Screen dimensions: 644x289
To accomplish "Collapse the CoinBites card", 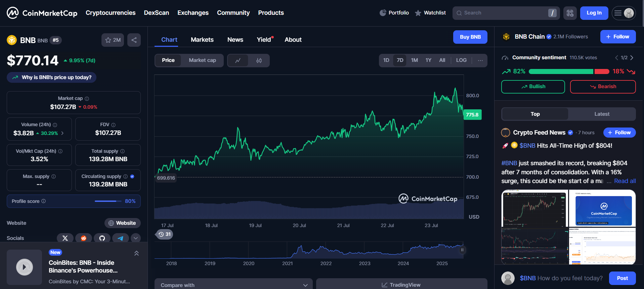I will click(136, 253).
